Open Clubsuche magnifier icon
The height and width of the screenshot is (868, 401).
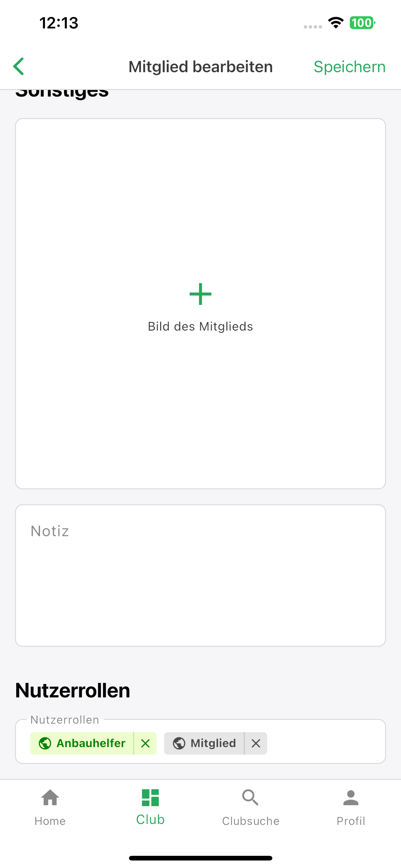(x=250, y=798)
